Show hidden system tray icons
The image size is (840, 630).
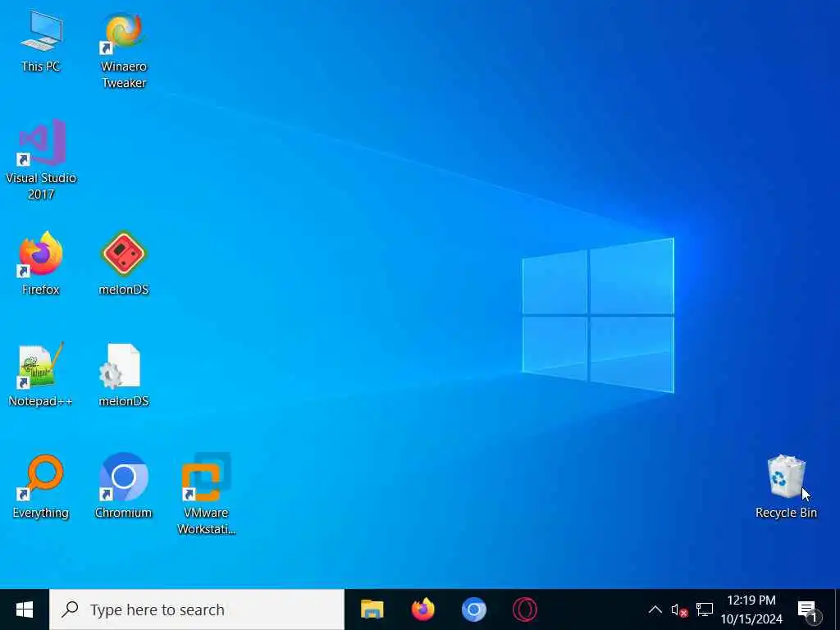655,609
